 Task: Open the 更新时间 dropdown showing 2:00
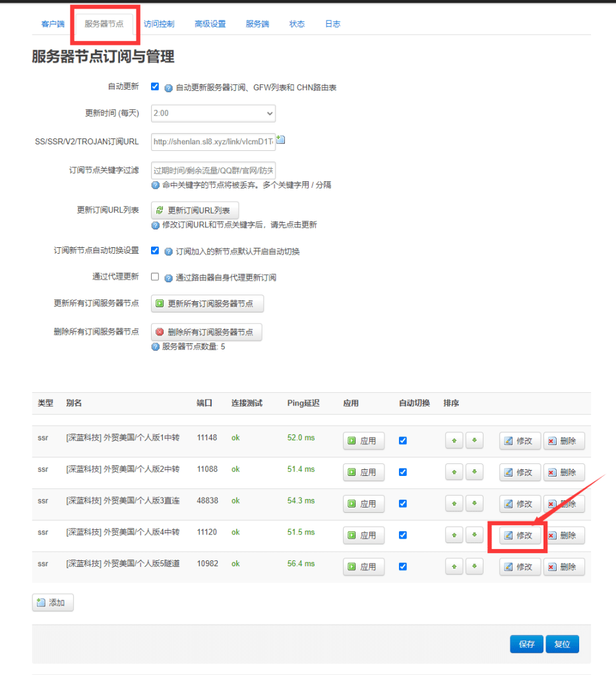coord(213,113)
